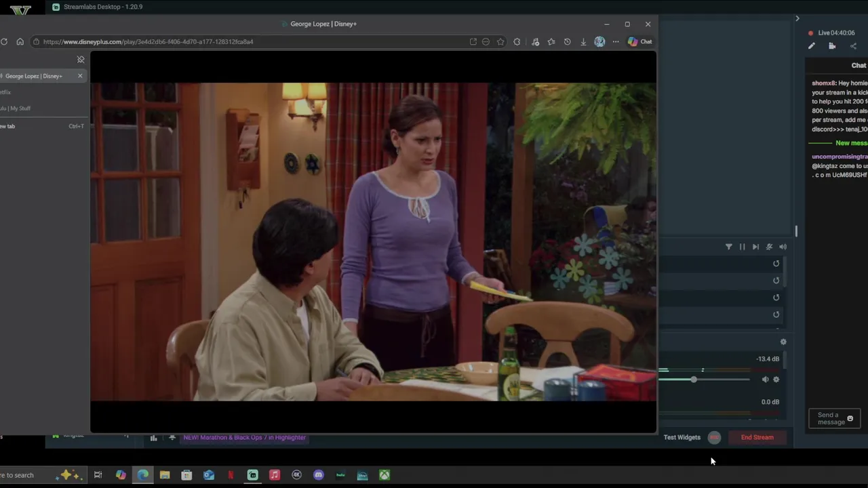Adjust recent events volume speaker icon
Viewport: 868px width, 488px height.
click(x=783, y=247)
